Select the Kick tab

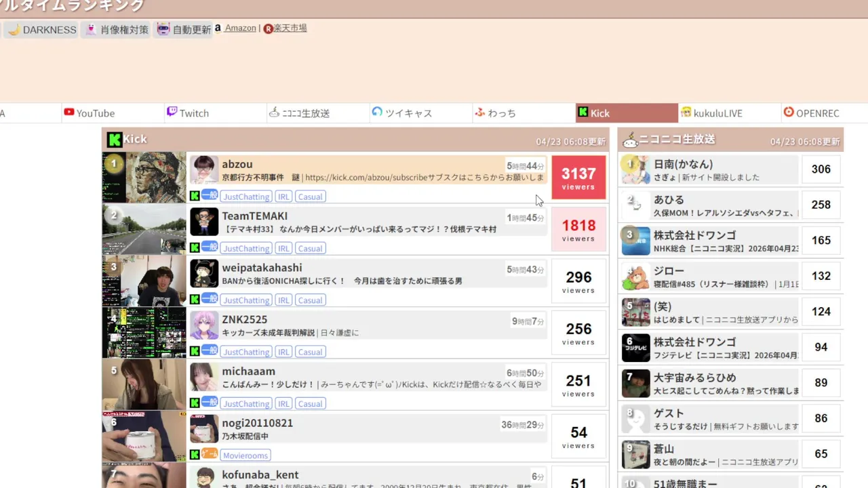coord(627,113)
